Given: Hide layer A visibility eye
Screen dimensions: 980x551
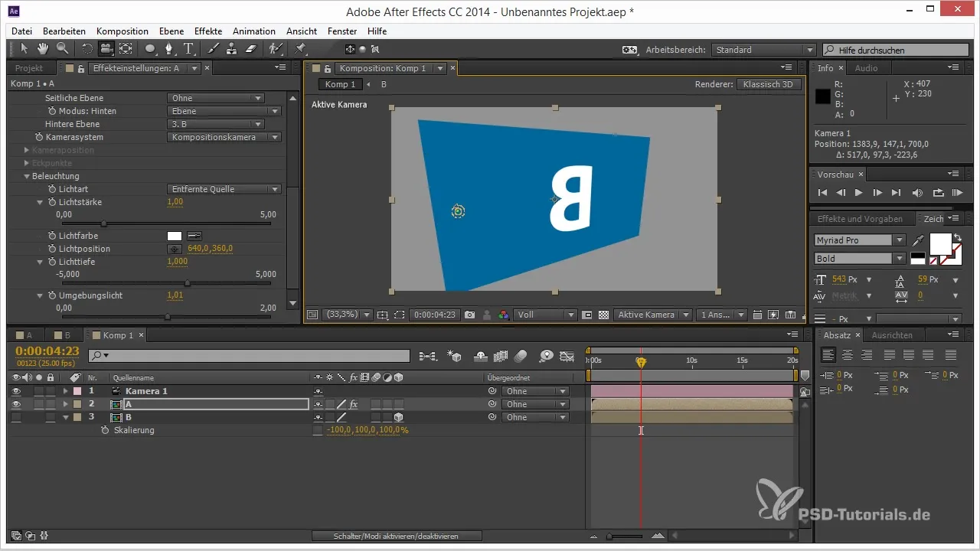Looking at the screenshot, I should [17, 404].
